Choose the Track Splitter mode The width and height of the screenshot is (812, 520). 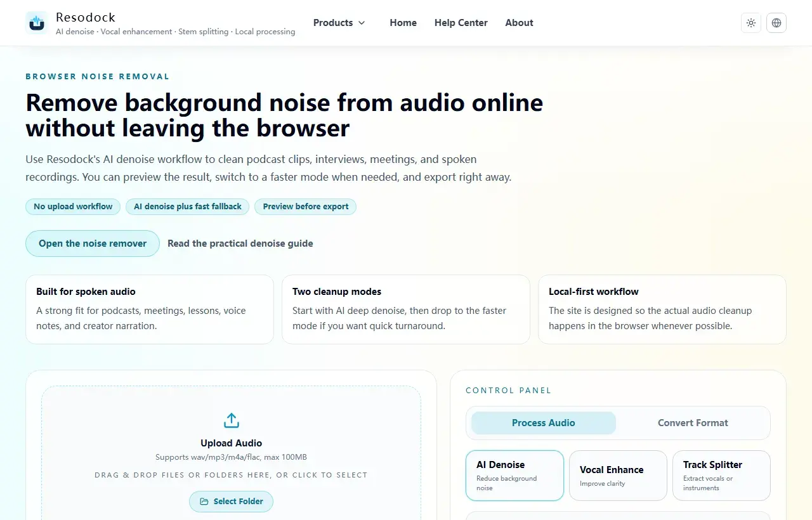[721, 476]
